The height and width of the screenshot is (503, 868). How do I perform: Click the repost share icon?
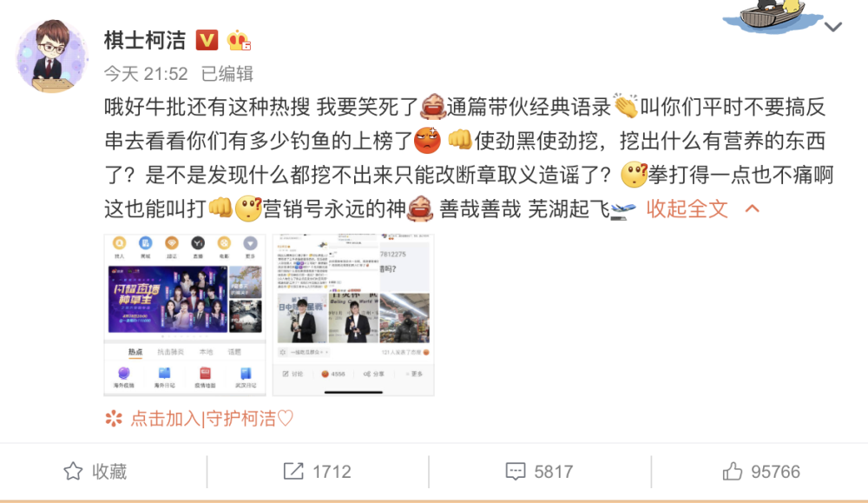(293, 472)
